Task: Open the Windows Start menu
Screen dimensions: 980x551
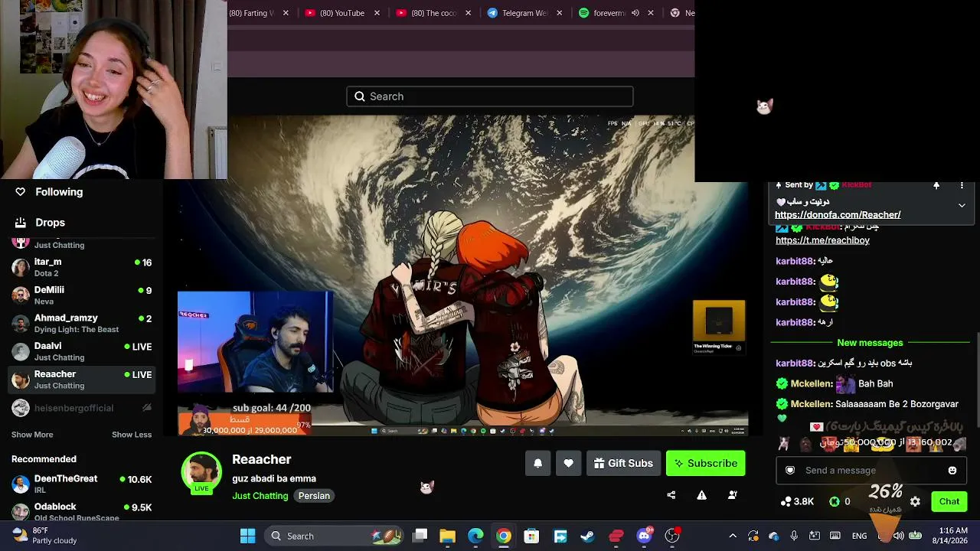Action: pos(247,536)
